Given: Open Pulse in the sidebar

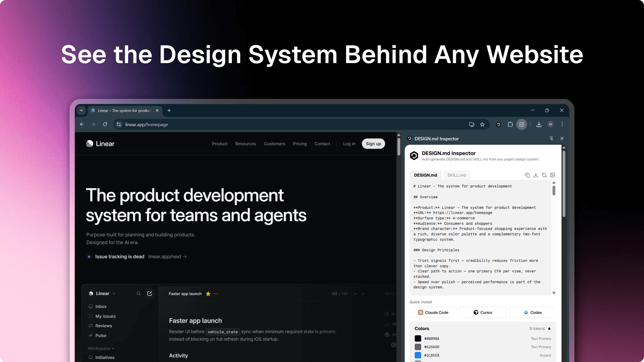Looking at the screenshot, I should 97,336.
